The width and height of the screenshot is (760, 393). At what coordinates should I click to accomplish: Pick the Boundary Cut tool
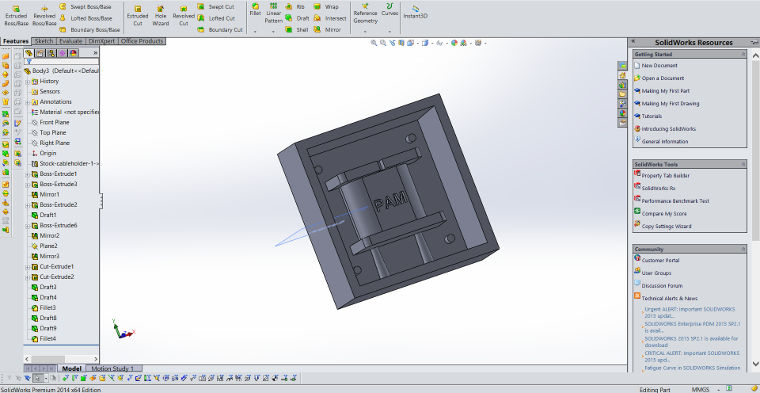pyautogui.click(x=220, y=30)
